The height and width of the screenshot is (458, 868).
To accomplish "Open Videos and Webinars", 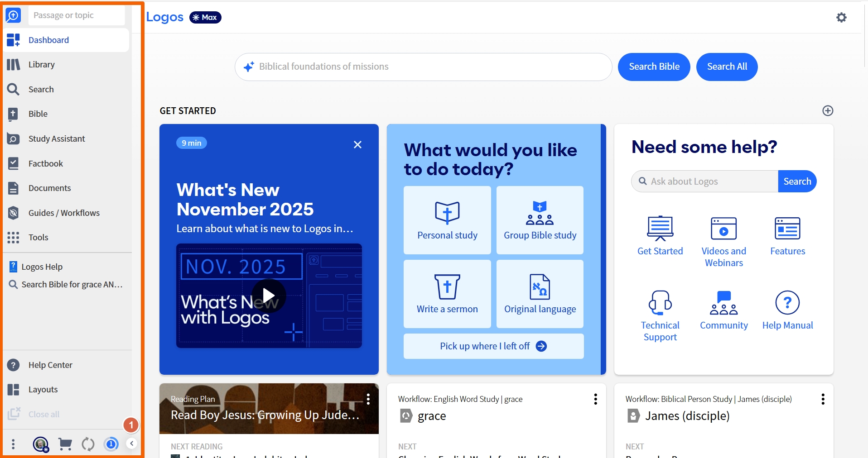I will [724, 242].
